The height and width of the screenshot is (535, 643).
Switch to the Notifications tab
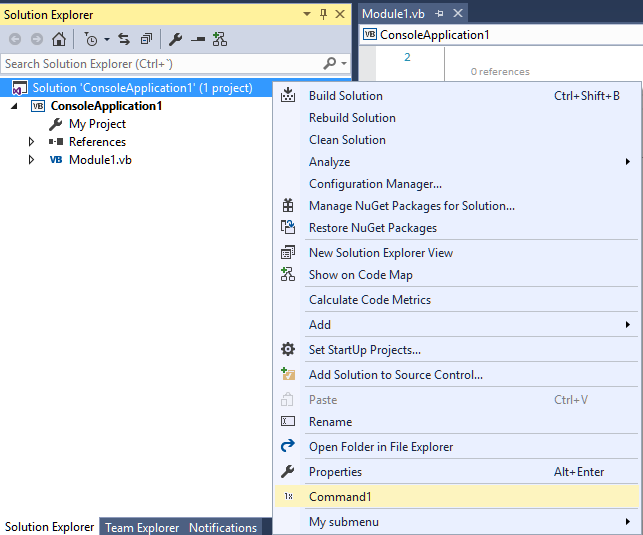(223, 527)
